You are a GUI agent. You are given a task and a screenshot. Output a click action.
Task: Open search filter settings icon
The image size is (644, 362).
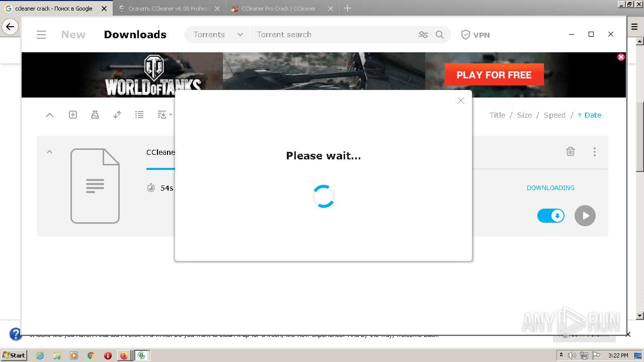(423, 35)
